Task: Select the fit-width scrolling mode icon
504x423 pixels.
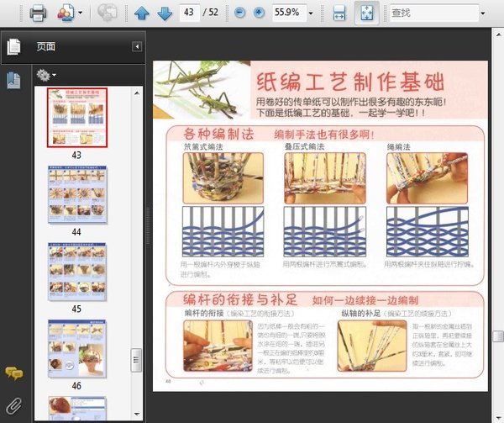Action: (x=339, y=13)
